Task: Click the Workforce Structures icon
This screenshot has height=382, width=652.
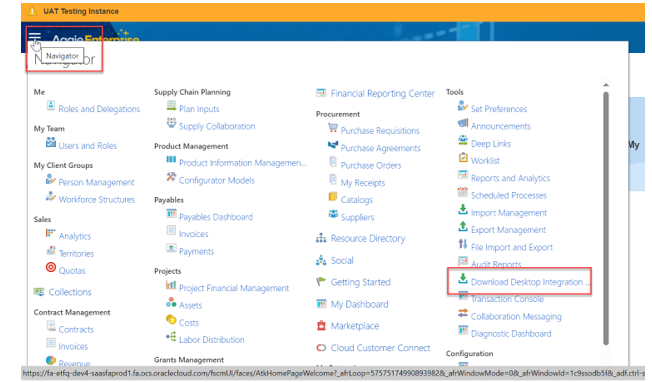Action: pos(51,196)
